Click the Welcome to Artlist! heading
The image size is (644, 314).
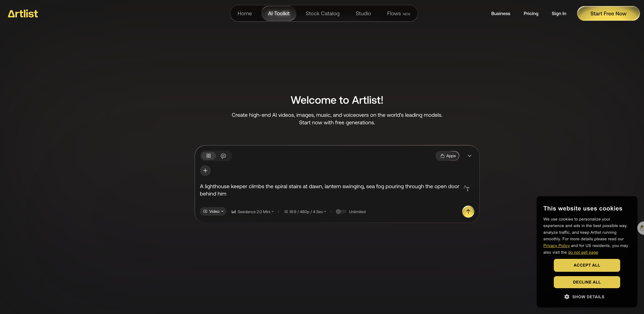point(337,100)
